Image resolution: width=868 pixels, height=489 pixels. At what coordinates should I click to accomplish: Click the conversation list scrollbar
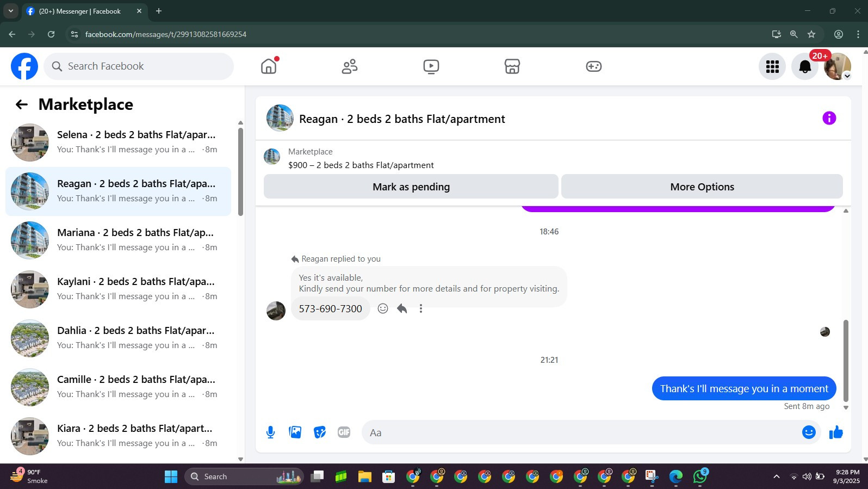coord(240,172)
